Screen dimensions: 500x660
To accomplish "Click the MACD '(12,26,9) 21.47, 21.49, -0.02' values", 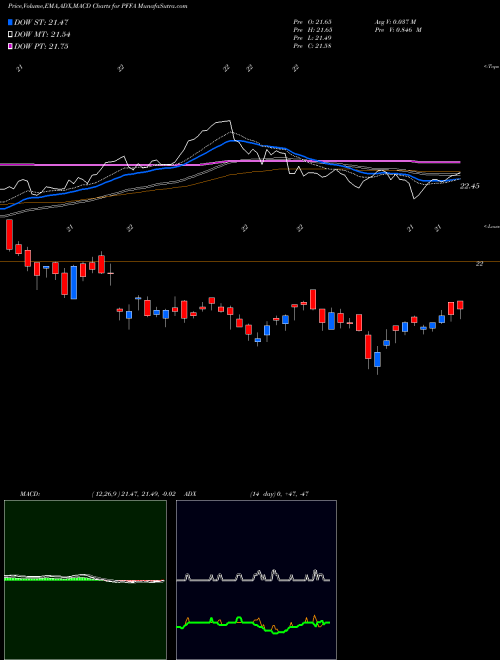I will coord(133,494).
